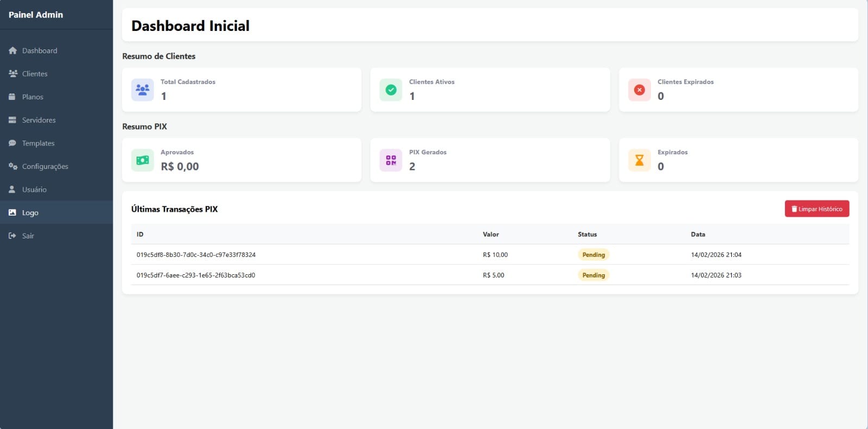The image size is (868, 429).
Task: Click the Logo image icon in sidebar
Action: (x=12, y=213)
